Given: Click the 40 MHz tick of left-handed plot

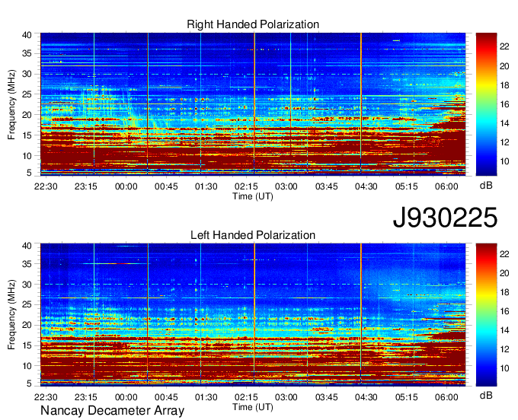Looking at the screenshot, I should point(27,246).
